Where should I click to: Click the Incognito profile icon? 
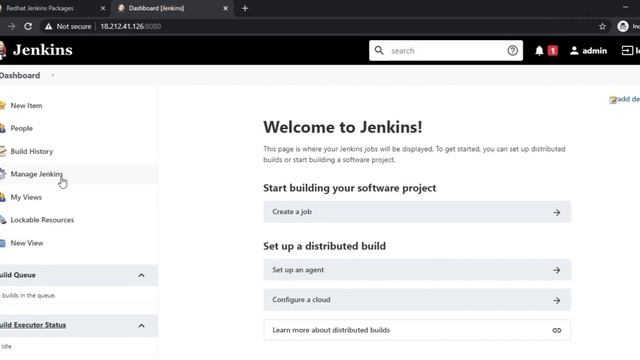coord(623,26)
